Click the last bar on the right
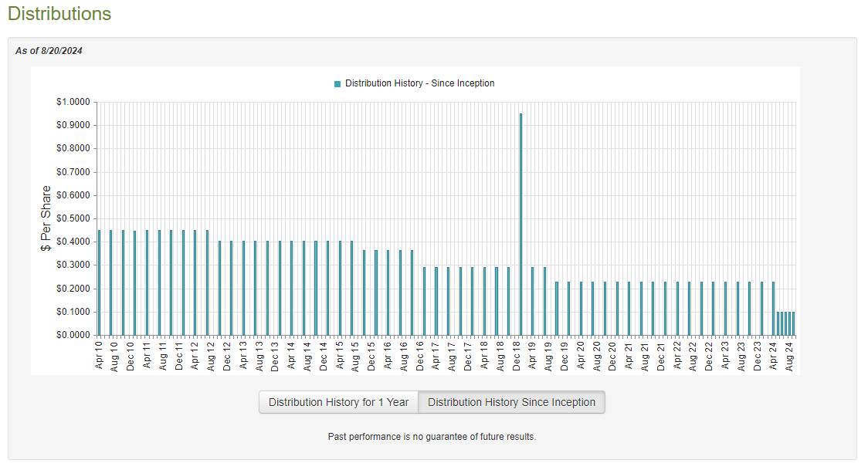Screen dimensions: 868x470 tap(793, 323)
